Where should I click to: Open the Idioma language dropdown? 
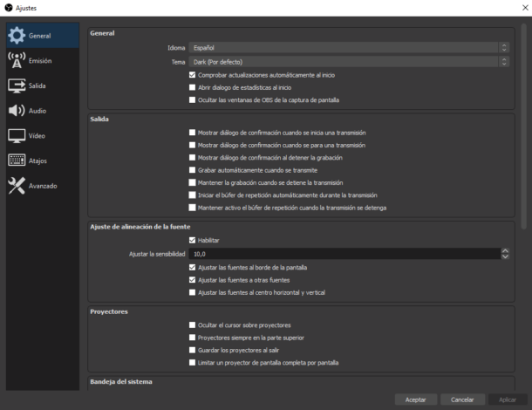[x=349, y=47]
